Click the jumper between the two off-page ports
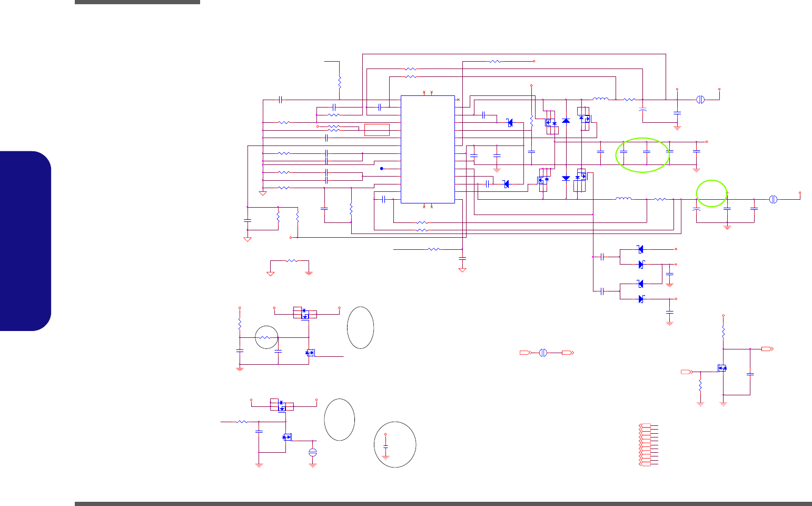 tap(543, 352)
